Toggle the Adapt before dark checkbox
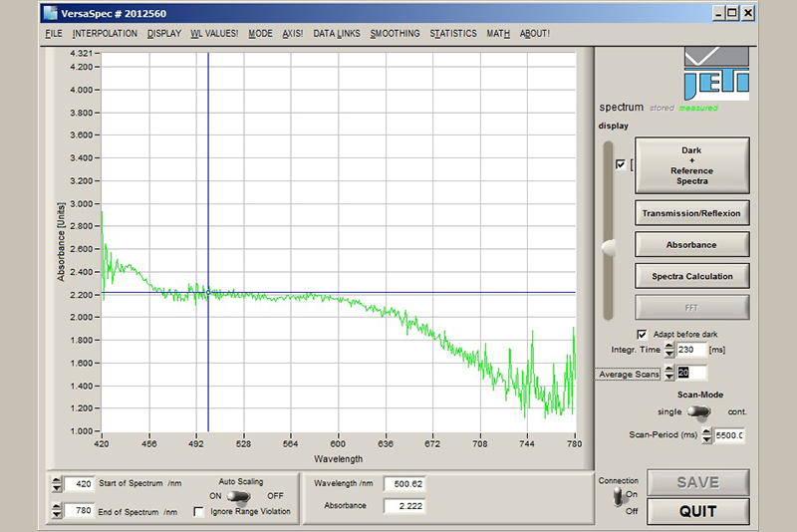The image size is (797, 532). [642, 335]
